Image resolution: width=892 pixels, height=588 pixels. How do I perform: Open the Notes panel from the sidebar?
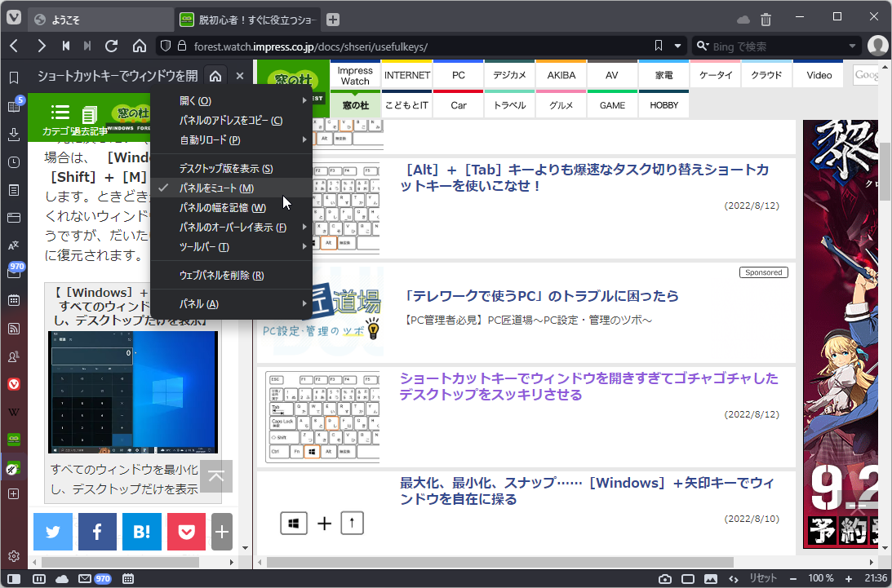pyautogui.click(x=13, y=190)
